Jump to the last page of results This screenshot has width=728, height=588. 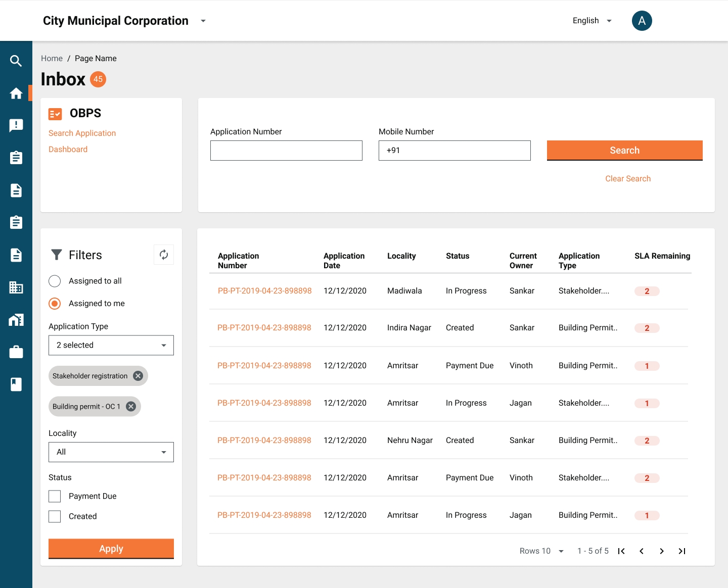(x=682, y=551)
